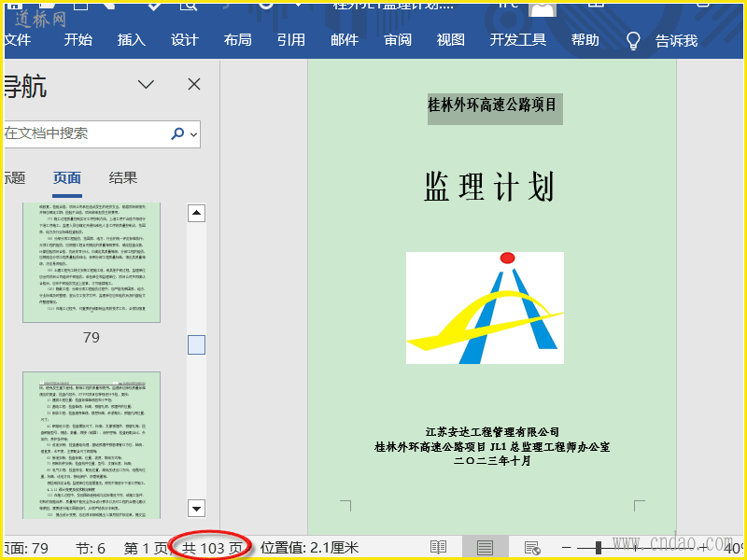Switch to the 引用 ribbon tab
The height and width of the screenshot is (560, 747).
(x=291, y=40)
